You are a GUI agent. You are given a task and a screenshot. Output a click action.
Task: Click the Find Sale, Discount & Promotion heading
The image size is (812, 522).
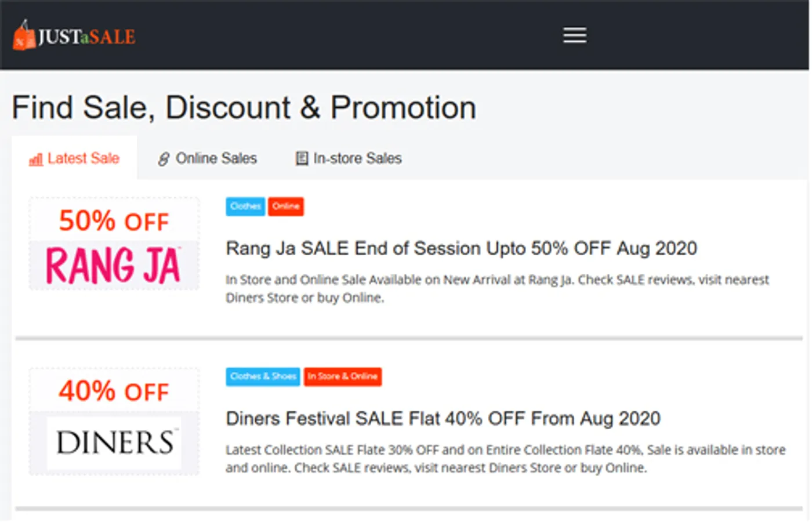click(244, 108)
